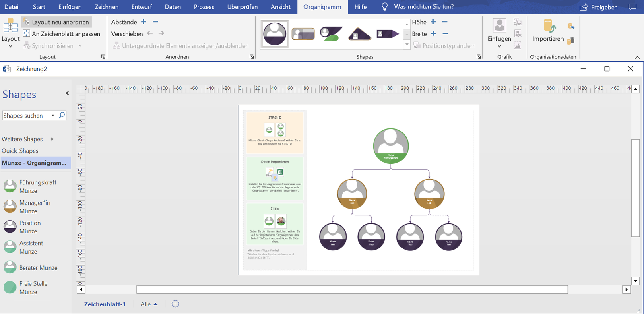Click An Zeichenblatt anpassen

click(x=61, y=34)
